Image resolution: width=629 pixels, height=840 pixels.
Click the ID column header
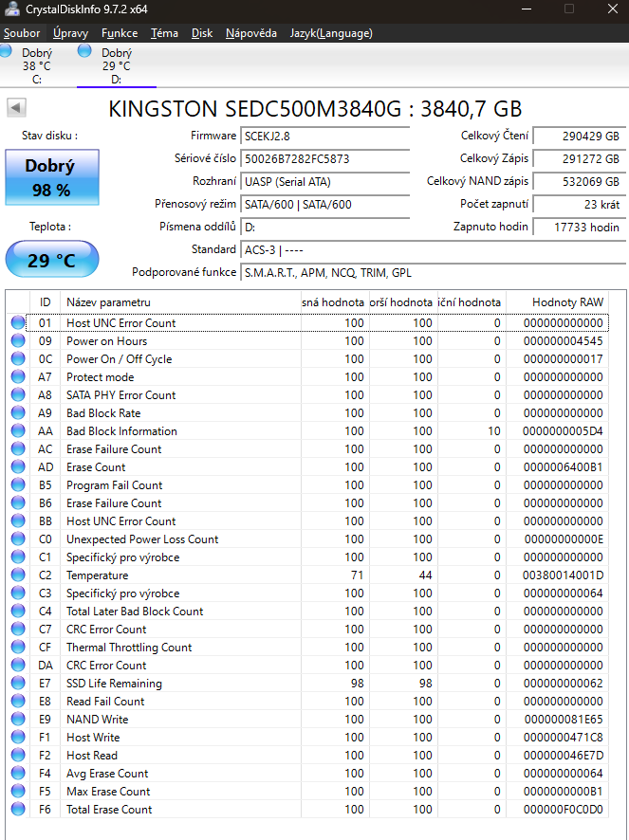pos(45,302)
